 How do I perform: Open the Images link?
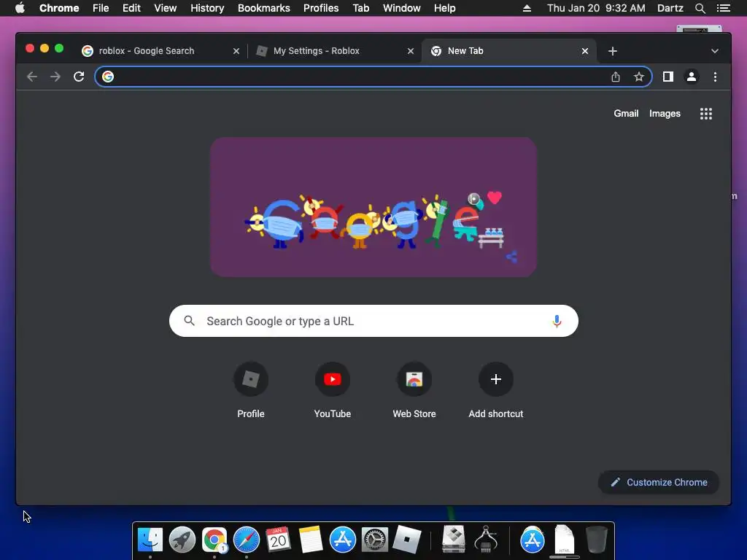(665, 113)
